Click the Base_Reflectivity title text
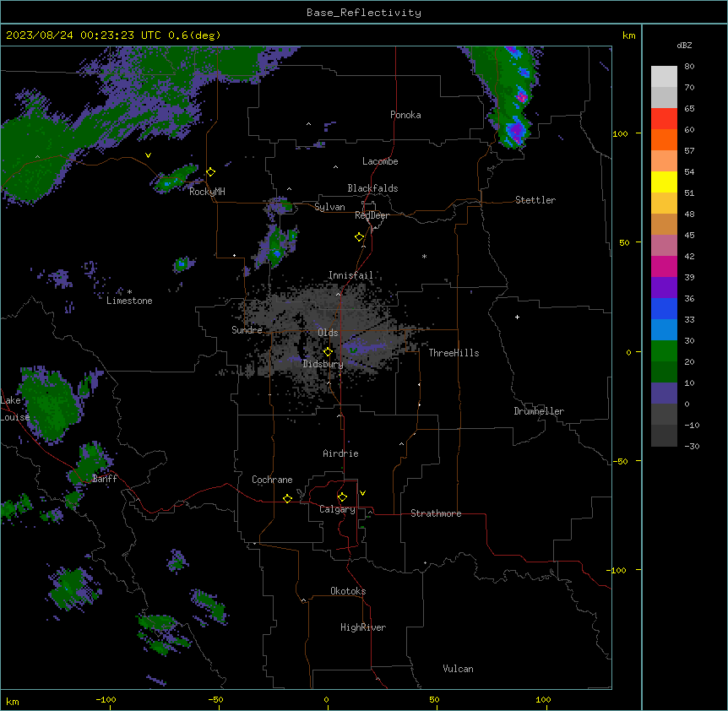 point(364,13)
